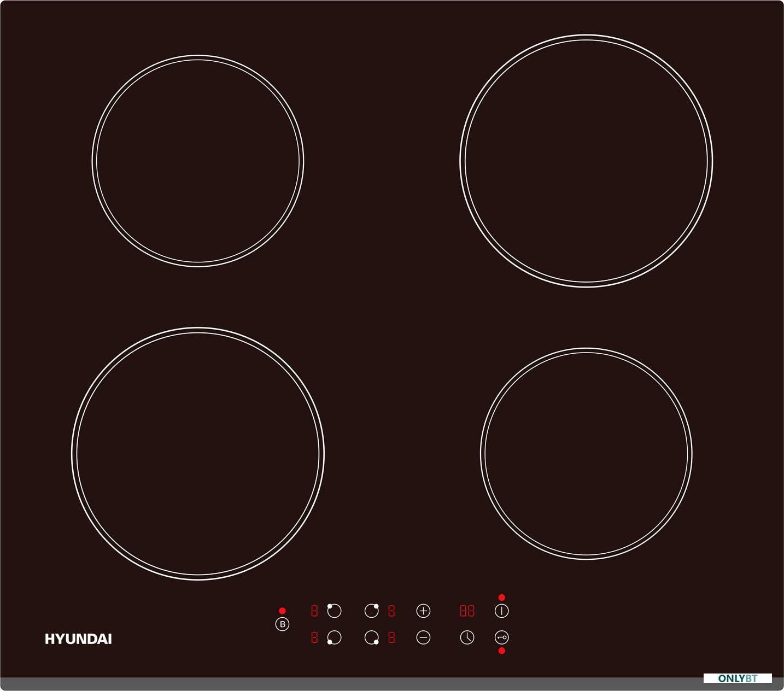784x691 pixels.
Task: Select the front-right burner zone icon
Action: [372, 637]
